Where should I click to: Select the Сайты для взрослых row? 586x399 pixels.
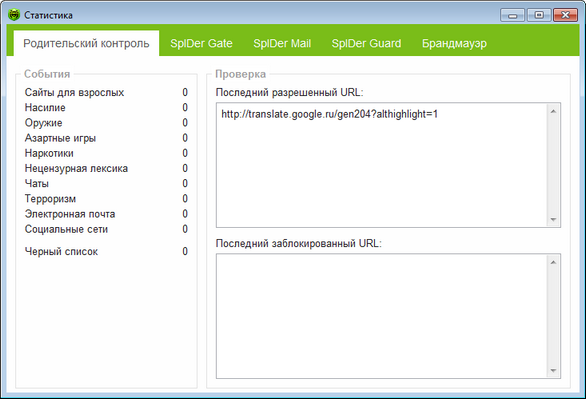pyautogui.click(x=106, y=92)
